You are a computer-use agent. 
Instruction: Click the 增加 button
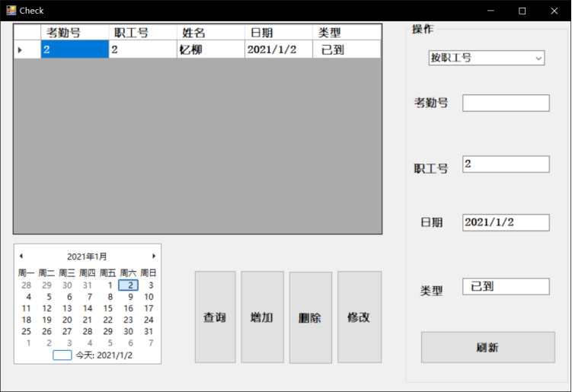(262, 317)
